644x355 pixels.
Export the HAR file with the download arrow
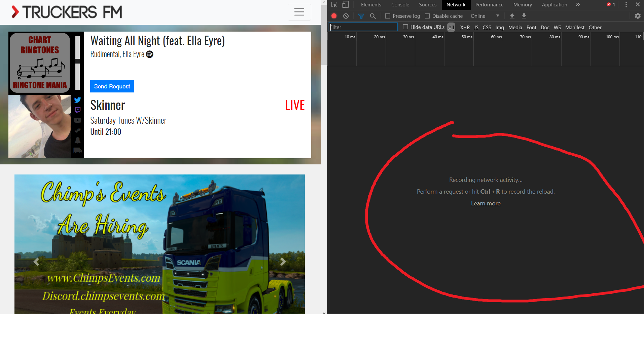524,16
